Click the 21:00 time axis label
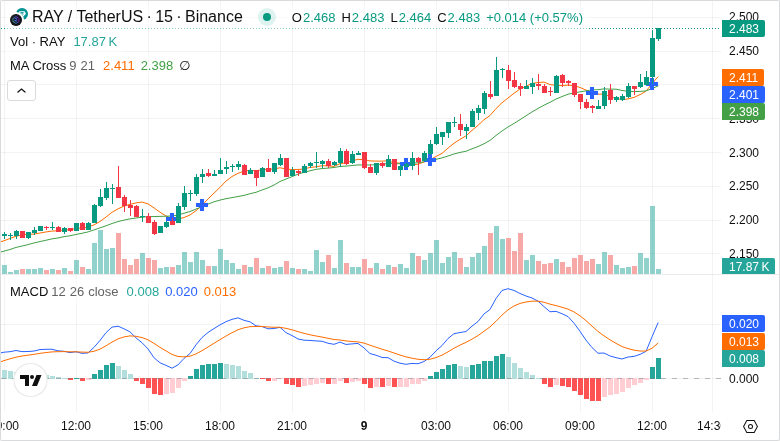 tap(292, 426)
